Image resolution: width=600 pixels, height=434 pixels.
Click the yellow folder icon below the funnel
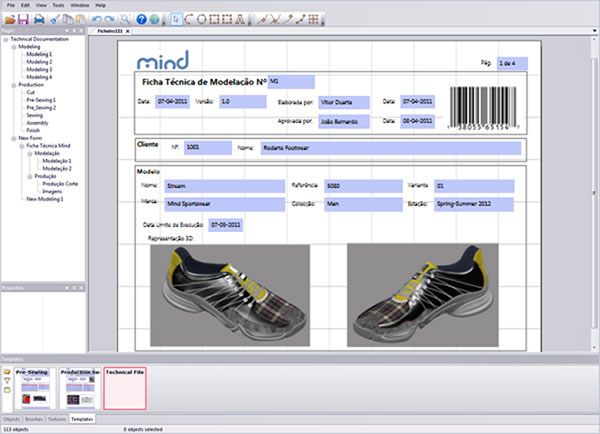point(7,390)
